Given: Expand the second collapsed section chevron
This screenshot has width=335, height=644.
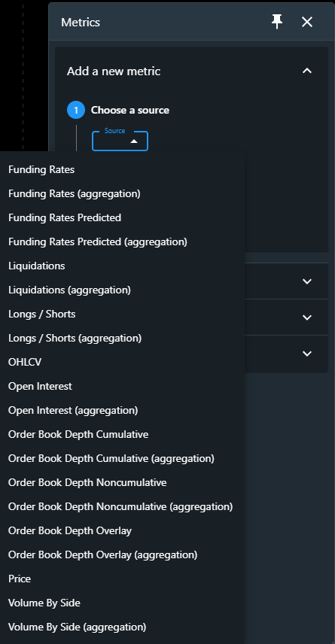Looking at the screenshot, I should 307,317.
